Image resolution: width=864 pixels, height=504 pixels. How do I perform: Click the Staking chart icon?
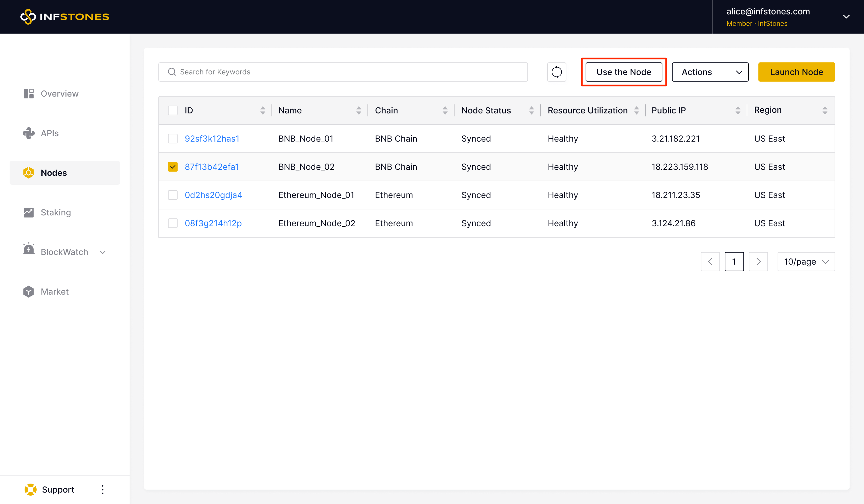tap(29, 212)
